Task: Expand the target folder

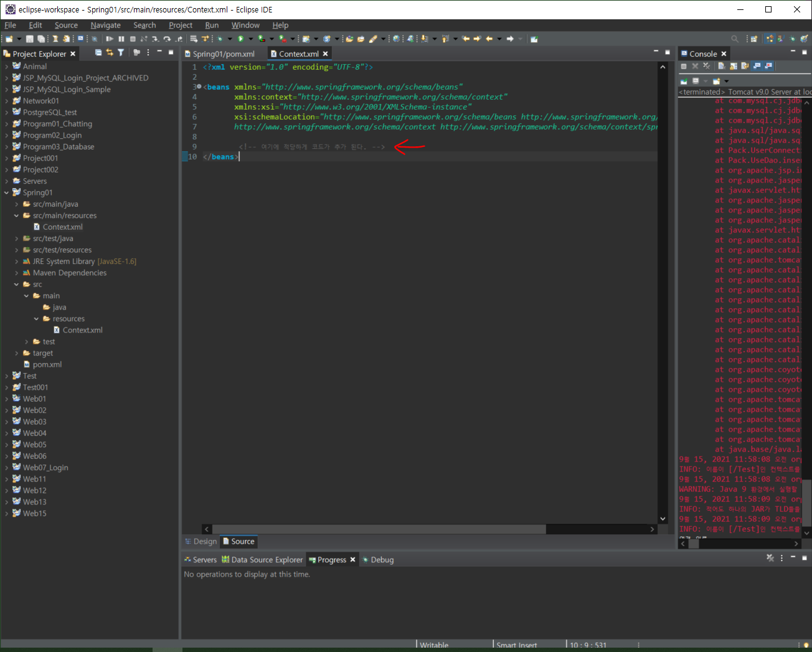Action: (16, 353)
